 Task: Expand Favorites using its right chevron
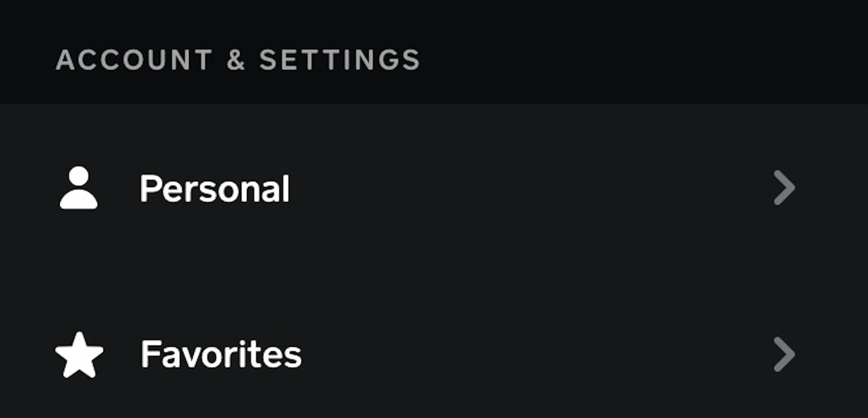pyautogui.click(x=784, y=355)
